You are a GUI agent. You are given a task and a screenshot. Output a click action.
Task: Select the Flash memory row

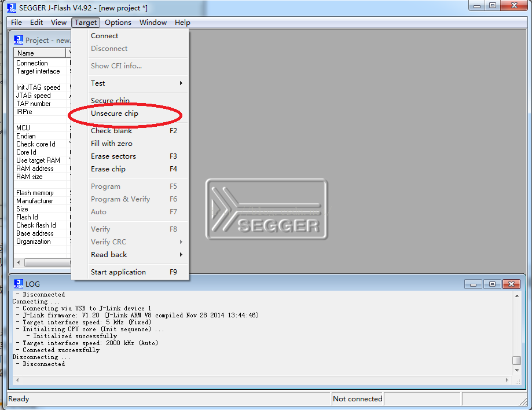[x=42, y=193]
